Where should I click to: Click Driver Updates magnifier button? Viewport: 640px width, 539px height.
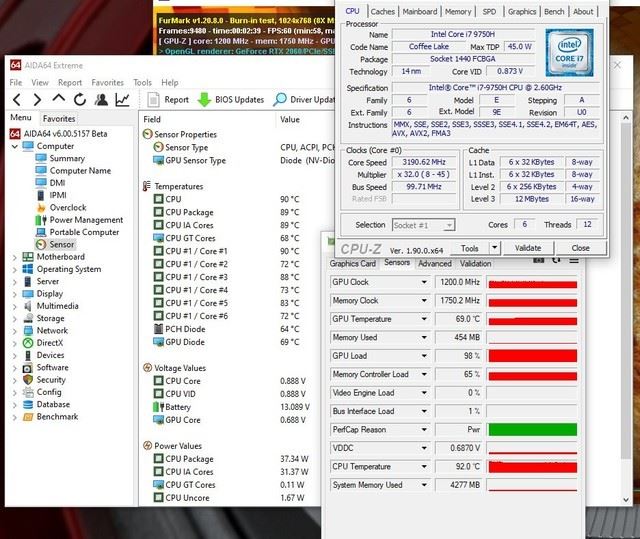point(304,100)
